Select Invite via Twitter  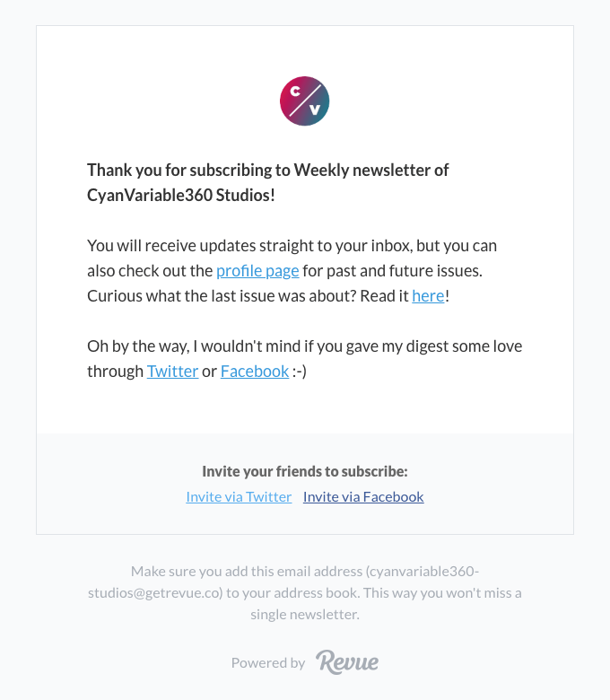tap(239, 497)
